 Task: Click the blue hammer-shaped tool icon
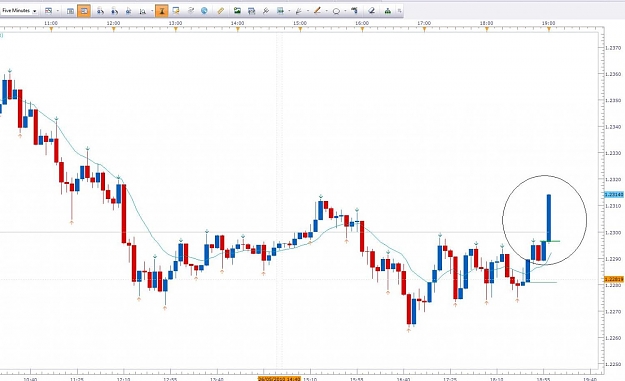pyautogui.click(x=354, y=11)
